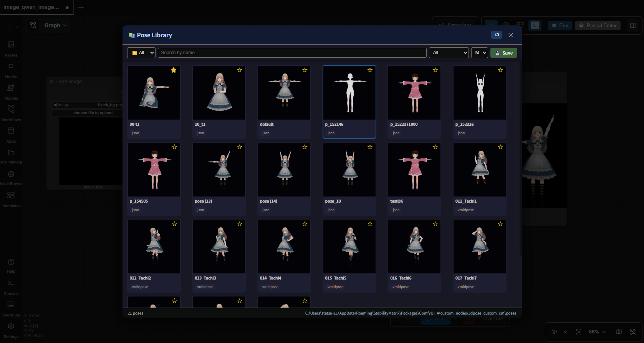Image resolution: width=644 pixels, height=343 pixels.
Task: Save the current pose with the Save button
Action: 504,53
